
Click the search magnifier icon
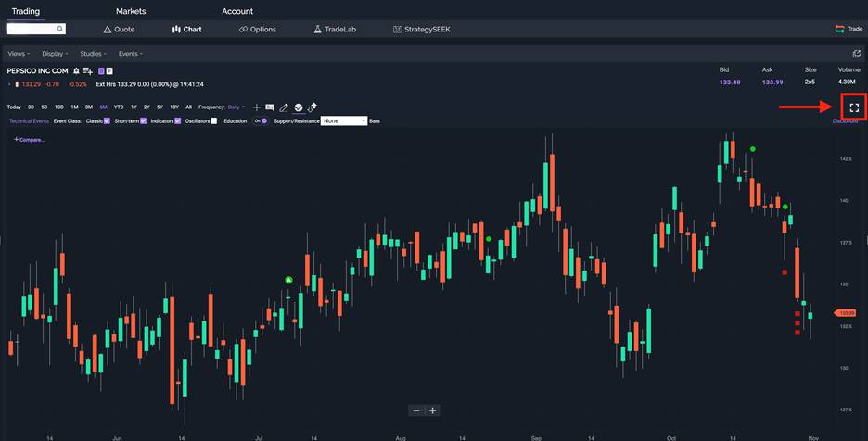click(x=59, y=29)
